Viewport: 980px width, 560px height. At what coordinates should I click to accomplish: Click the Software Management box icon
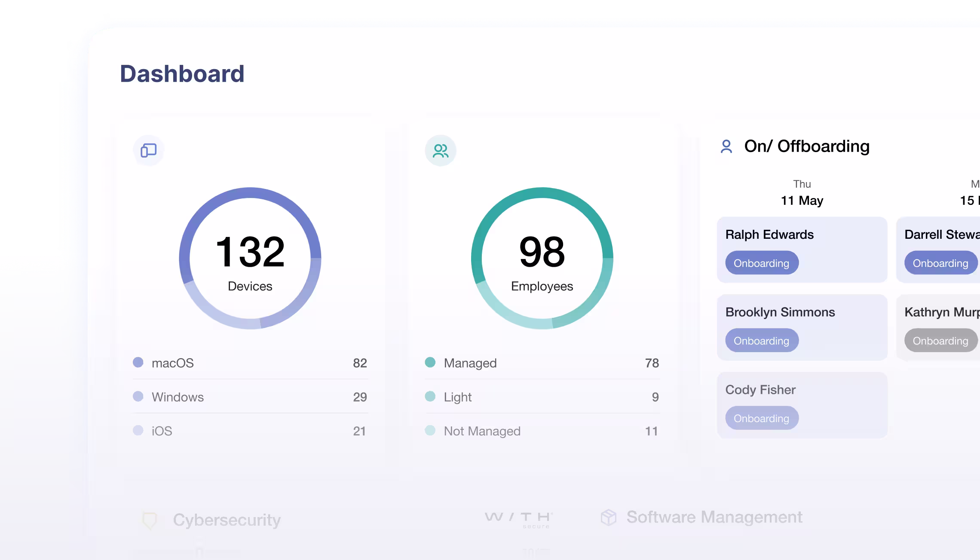(609, 517)
